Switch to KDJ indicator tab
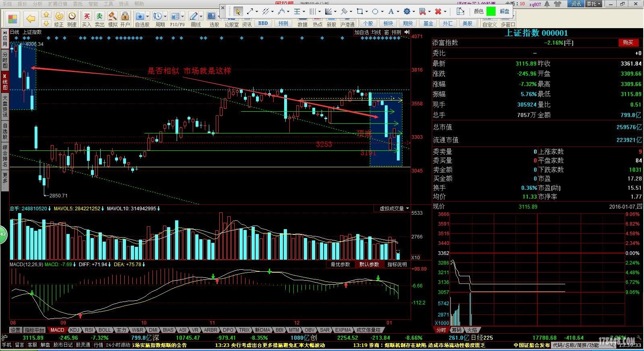Viewport: 644px width, 351px height. (74, 330)
